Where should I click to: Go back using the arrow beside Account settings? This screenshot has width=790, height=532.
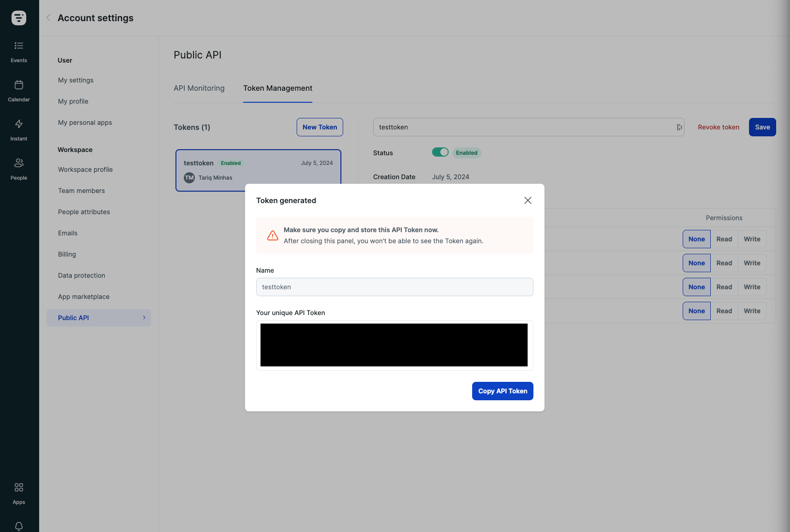[x=48, y=18]
